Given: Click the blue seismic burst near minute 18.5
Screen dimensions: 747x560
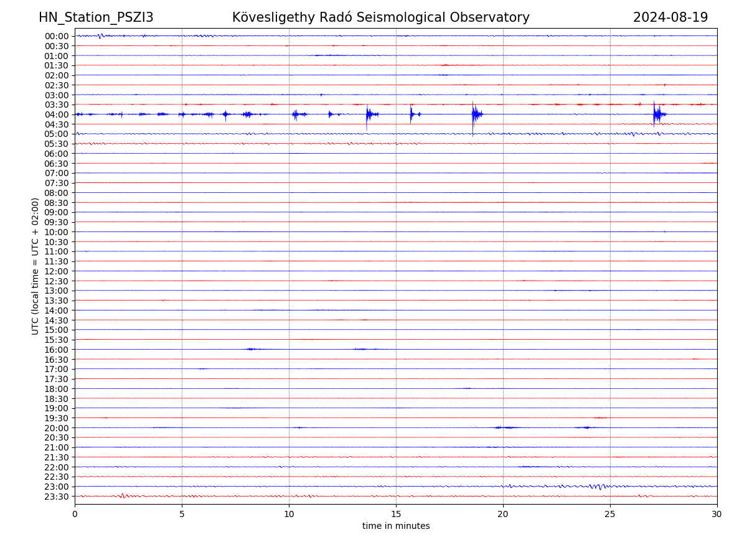Looking at the screenshot, I should [x=474, y=114].
